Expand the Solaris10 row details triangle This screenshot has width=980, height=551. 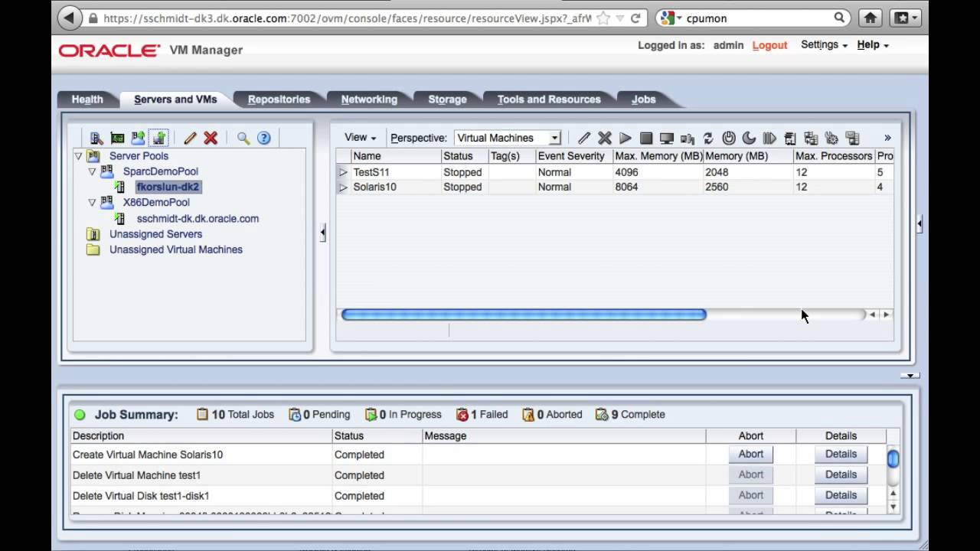point(343,187)
